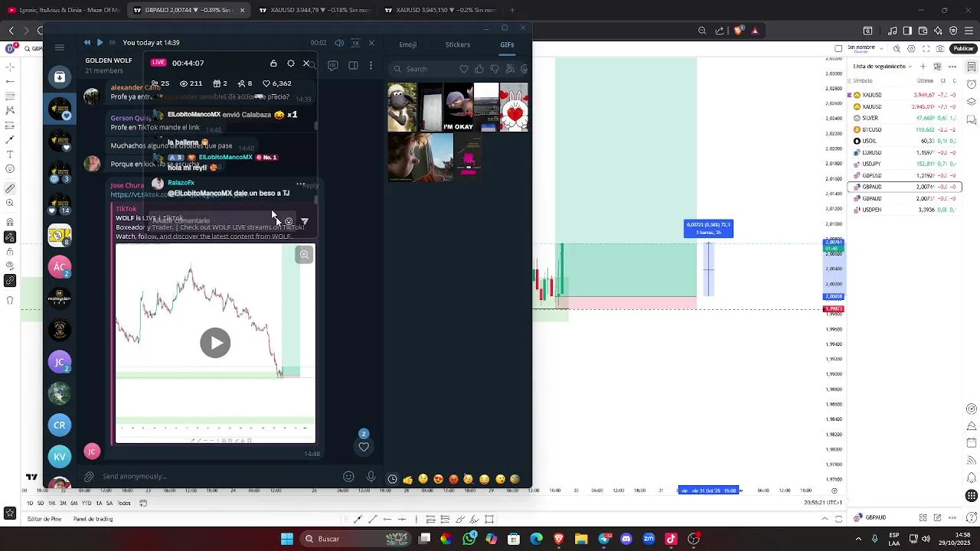Open the watchlist panel icon in right rail
Screen dimensions: 980x551
pos(972,67)
